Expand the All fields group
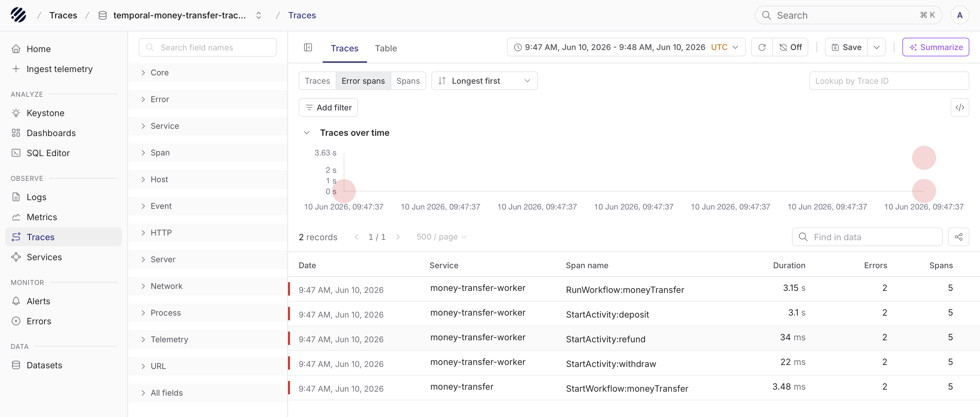The image size is (980, 417). pos(208,392)
